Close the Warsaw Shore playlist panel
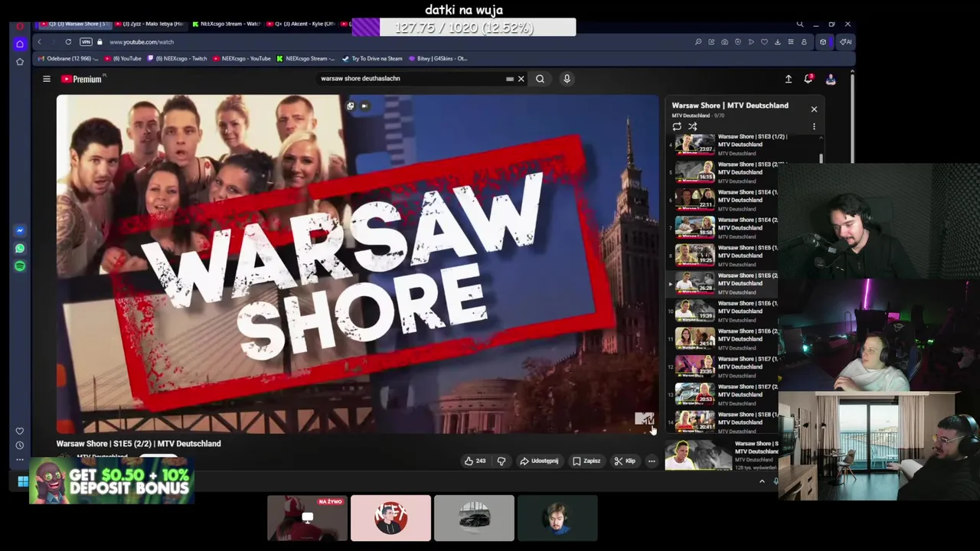980x551 pixels. pos(814,109)
